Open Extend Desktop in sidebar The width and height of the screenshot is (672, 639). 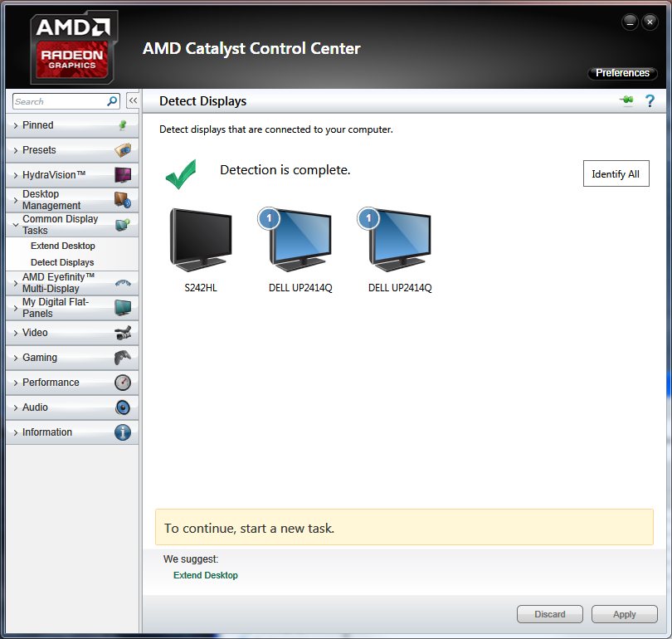[63, 246]
